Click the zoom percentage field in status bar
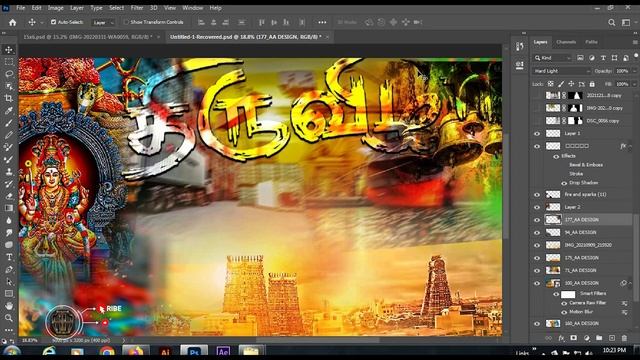 30,340
